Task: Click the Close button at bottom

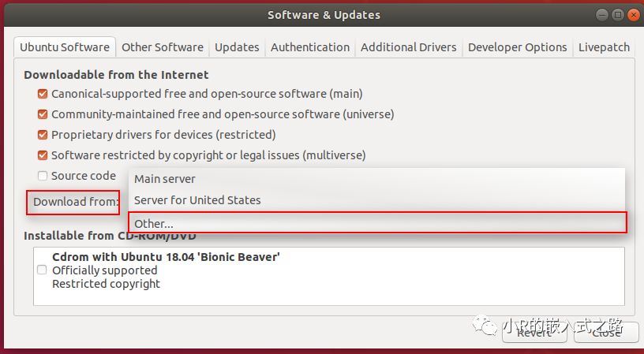Action: (606, 332)
